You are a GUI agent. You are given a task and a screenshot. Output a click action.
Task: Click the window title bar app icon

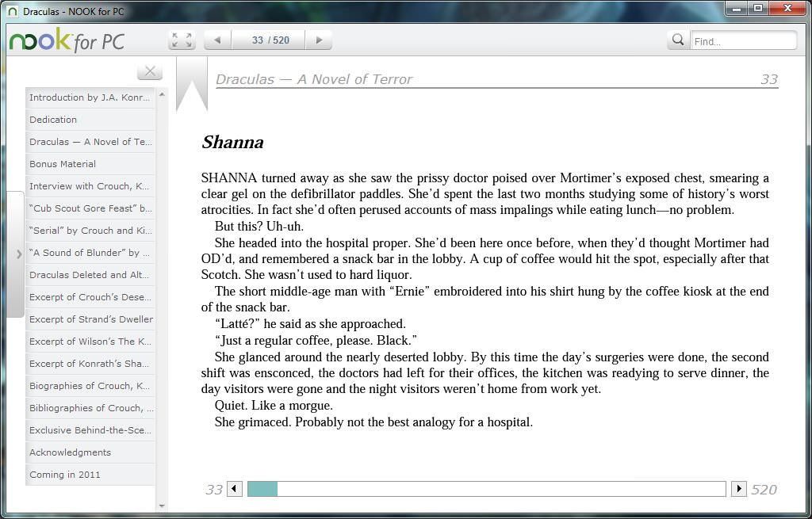click(x=13, y=11)
